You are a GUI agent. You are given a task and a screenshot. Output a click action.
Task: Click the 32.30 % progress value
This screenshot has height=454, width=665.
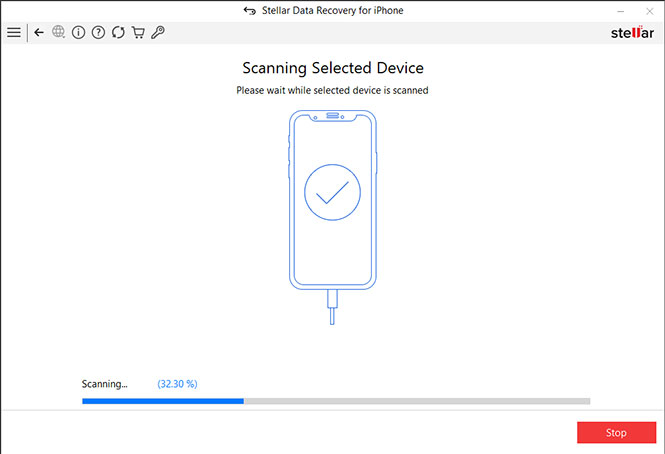[x=177, y=384]
